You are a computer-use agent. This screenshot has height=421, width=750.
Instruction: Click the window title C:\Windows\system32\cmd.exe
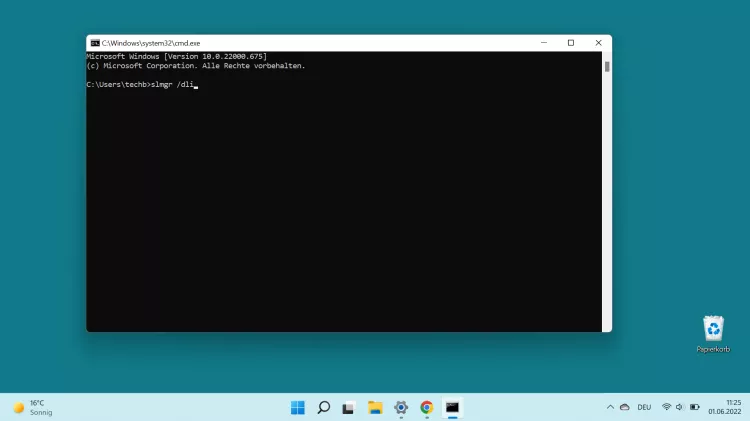(x=151, y=43)
